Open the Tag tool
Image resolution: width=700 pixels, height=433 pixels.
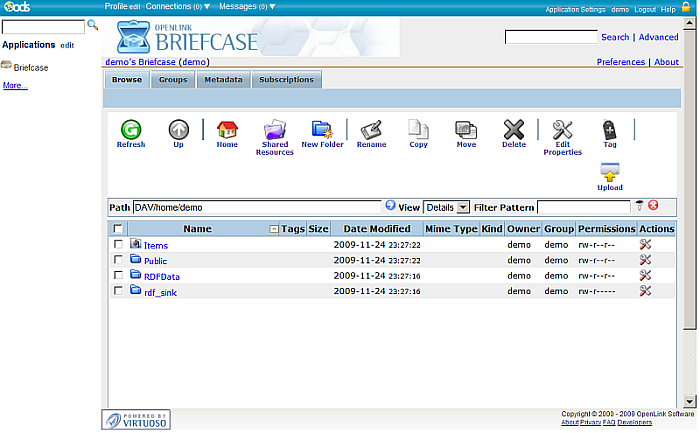[x=610, y=130]
